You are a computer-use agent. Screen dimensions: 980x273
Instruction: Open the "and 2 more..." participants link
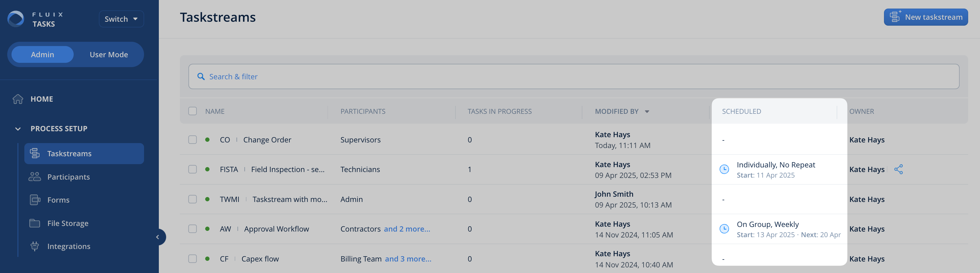pos(407,229)
